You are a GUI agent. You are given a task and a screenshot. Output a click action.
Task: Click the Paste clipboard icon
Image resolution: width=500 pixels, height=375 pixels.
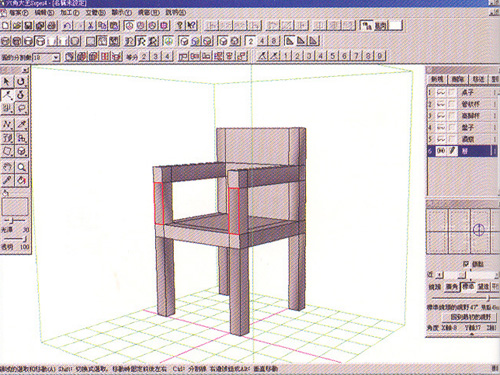pyautogui.click(x=114, y=26)
